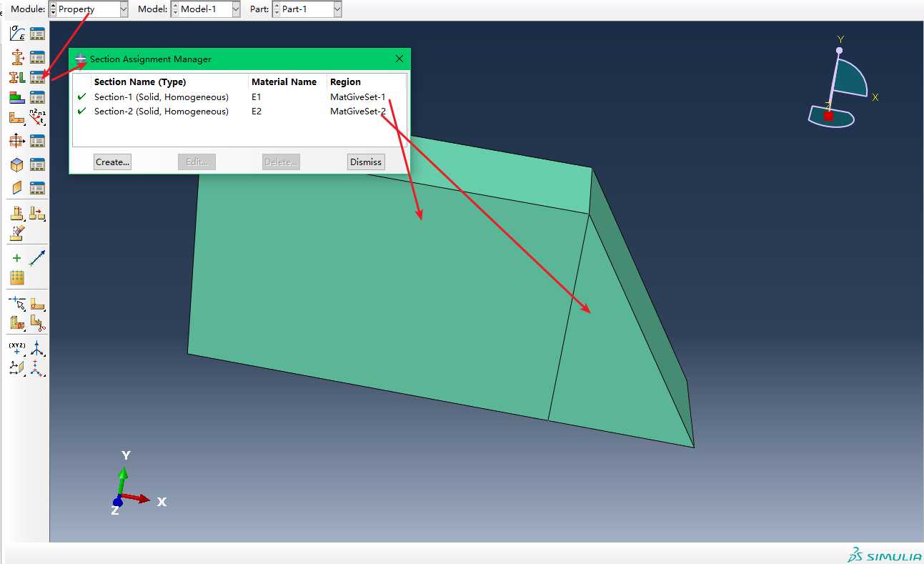Click the Create Material icon

(17, 34)
